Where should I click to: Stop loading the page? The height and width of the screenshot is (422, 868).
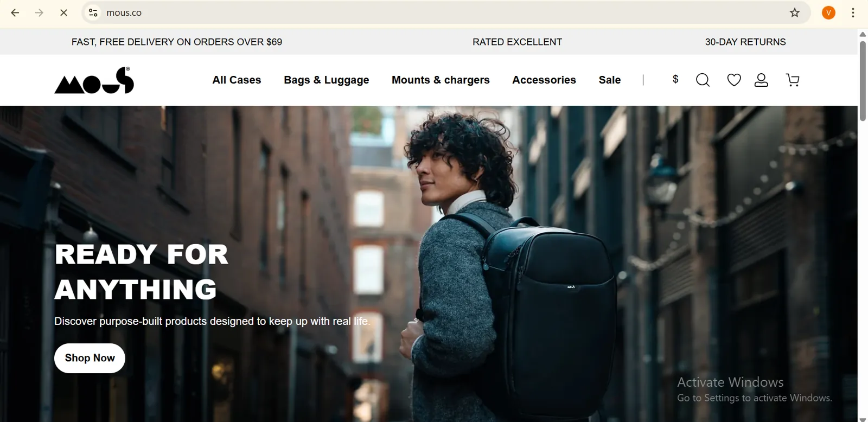coord(63,12)
